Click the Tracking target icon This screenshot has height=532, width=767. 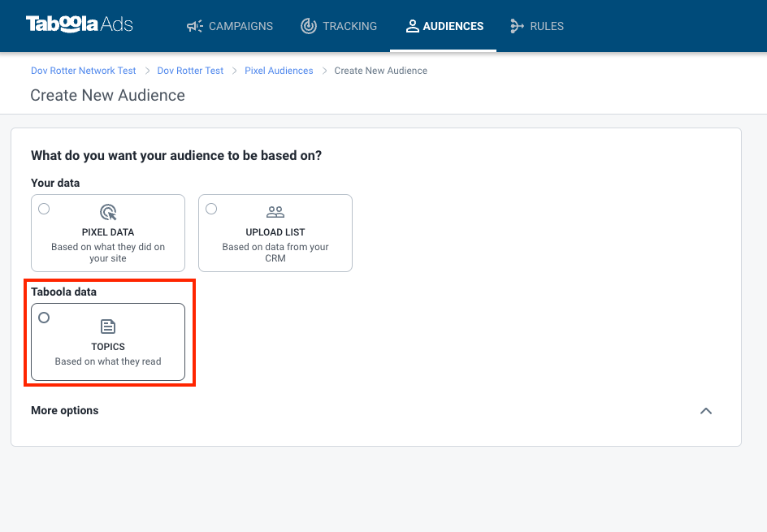pyautogui.click(x=309, y=26)
